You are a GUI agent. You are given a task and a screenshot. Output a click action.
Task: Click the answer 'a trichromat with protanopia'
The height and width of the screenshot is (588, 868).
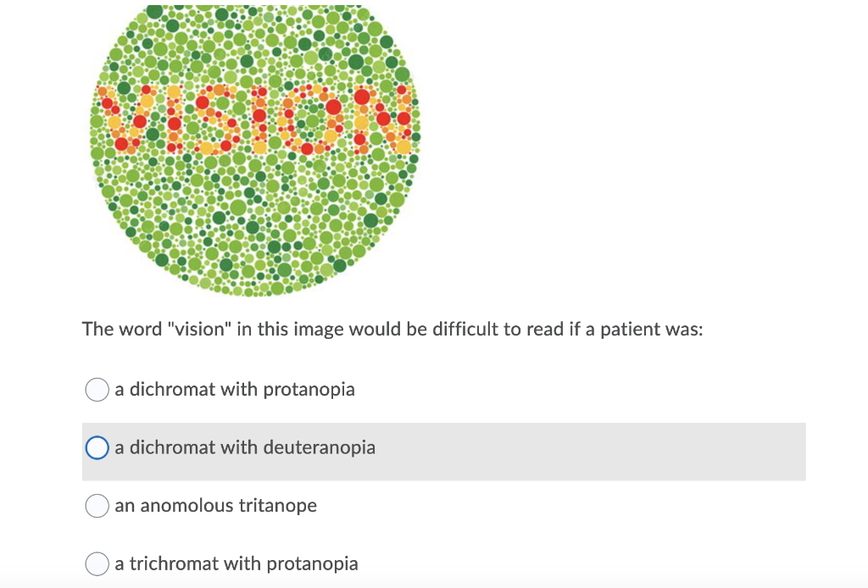tap(237, 563)
